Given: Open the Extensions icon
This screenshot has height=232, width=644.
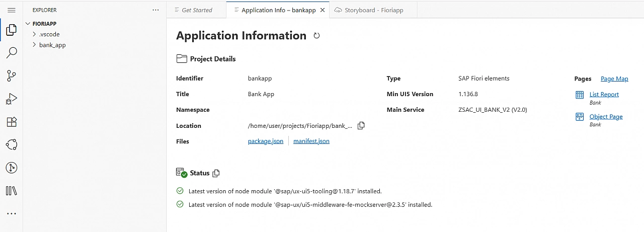Looking at the screenshot, I should pos(12,122).
